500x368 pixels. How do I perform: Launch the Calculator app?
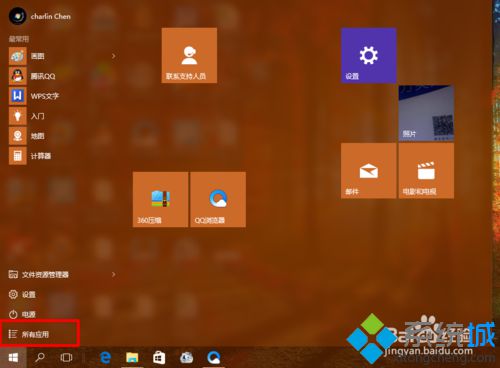[x=62, y=156]
